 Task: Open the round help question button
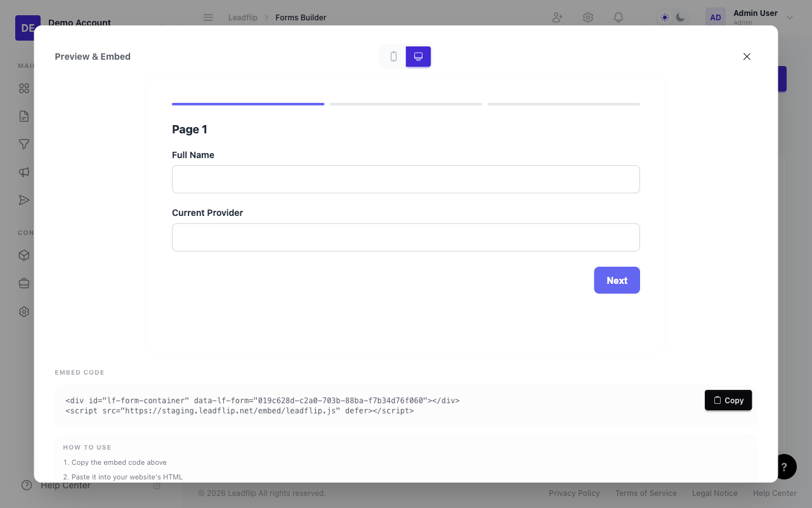click(x=784, y=467)
